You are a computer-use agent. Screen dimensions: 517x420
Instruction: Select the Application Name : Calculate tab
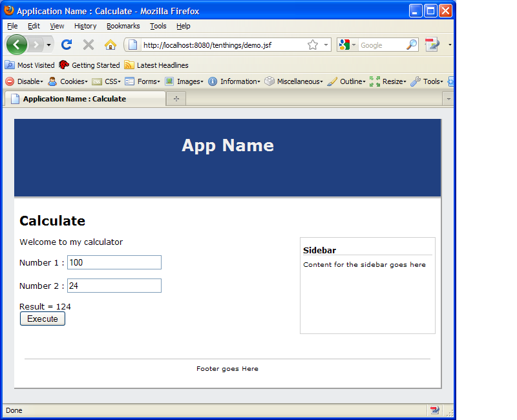pos(85,99)
